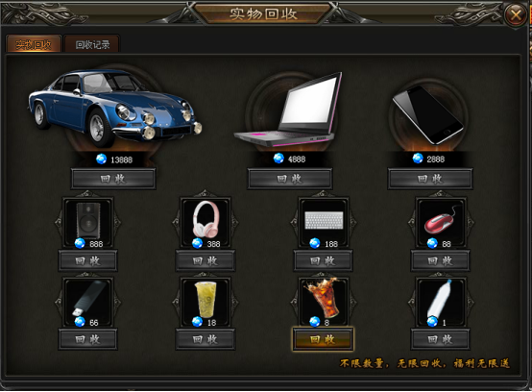Select the blue sports car item
This screenshot has height=392, width=532.
coord(114,107)
